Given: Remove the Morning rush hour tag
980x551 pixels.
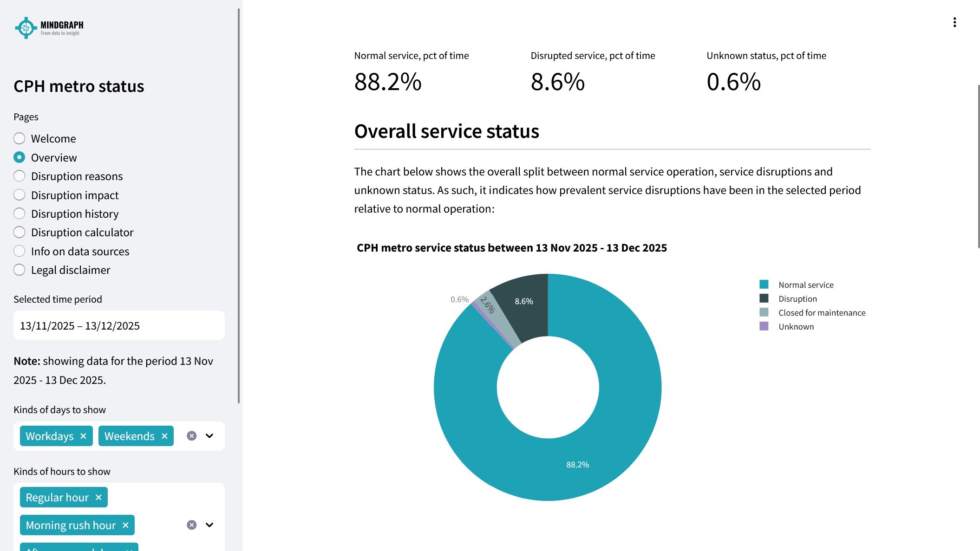Looking at the screenshot, I should click(125, 525).
